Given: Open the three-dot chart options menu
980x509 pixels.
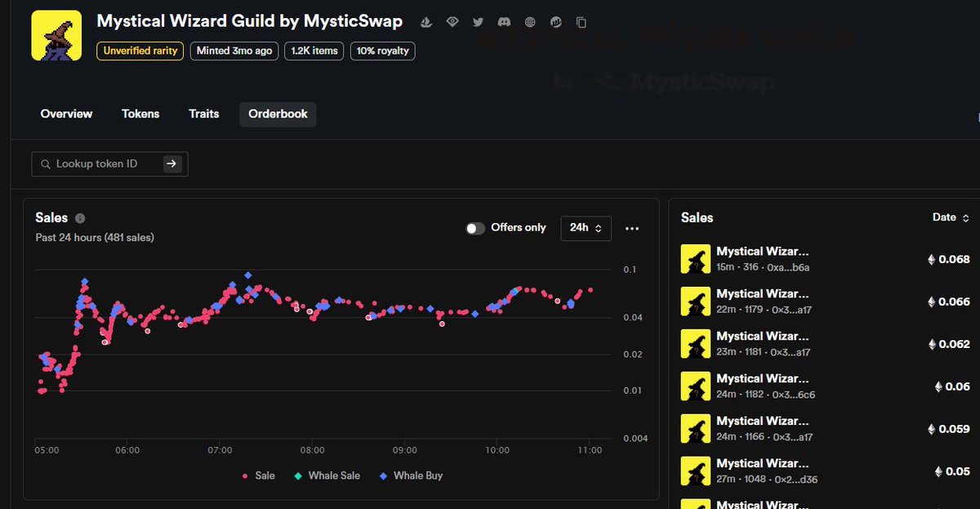Looking at the screenshot, I should [631, 229].
